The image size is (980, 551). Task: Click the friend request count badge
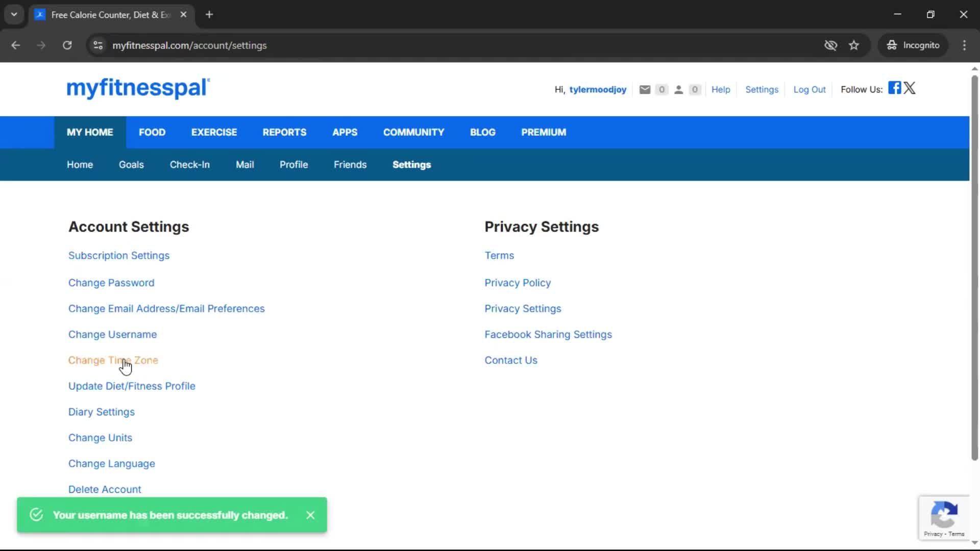(x=695, y=90)
